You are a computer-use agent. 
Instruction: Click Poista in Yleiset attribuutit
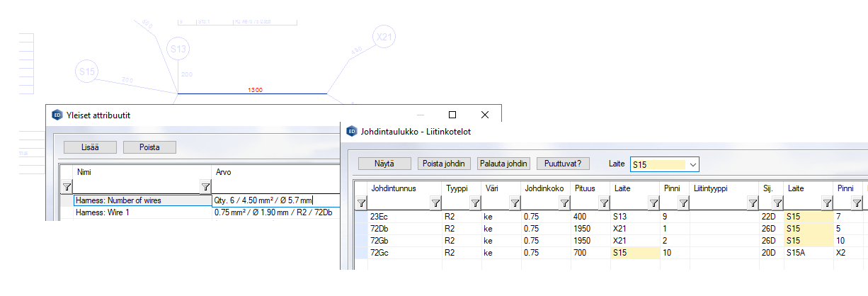149,147
